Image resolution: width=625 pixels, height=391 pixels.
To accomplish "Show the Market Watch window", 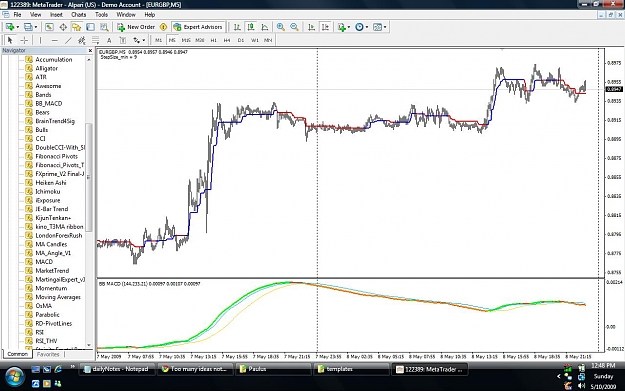I will [49, 27].
